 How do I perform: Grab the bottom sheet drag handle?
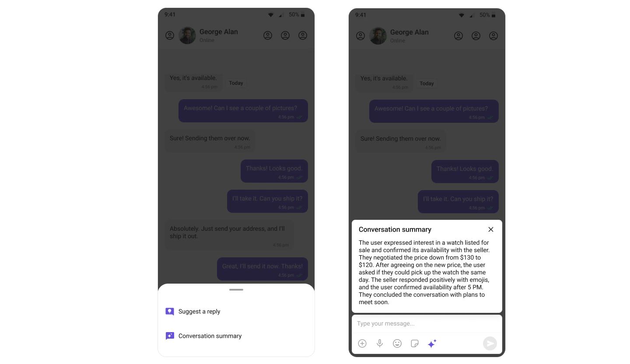(236, 290)
